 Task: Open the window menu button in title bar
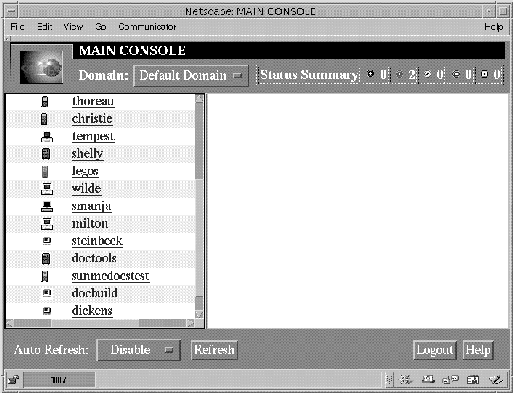11,12
